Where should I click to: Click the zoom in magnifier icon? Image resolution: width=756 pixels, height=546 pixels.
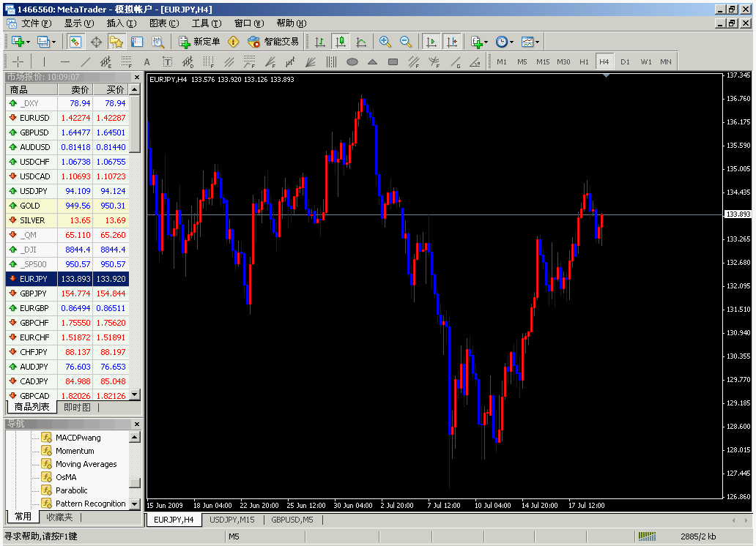[385, 42]
